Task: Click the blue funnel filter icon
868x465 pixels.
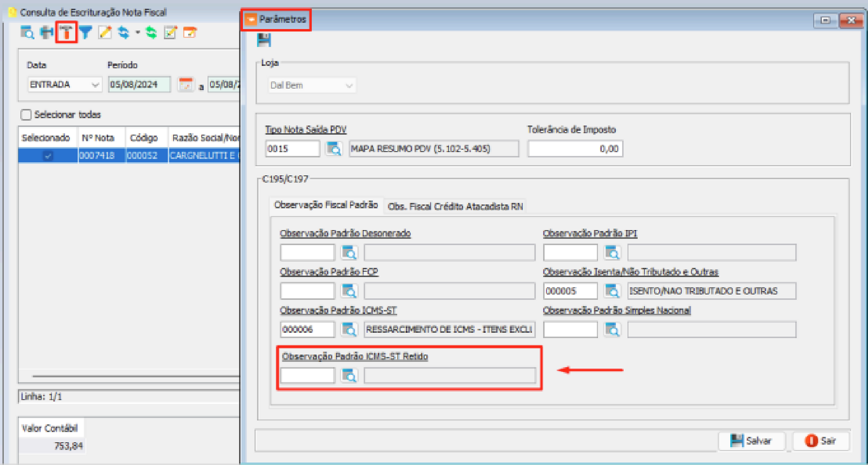Action: tap(86, 33)
